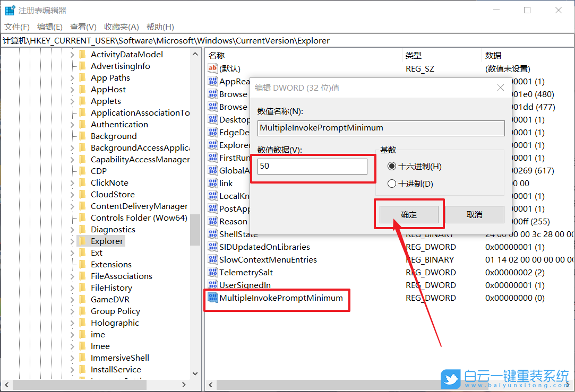The width and height of the screenshot is (575, 392).
Task: Close the 编辑 DWORD dialog with X
Action: pyautogui.click(x=500, y=88)
